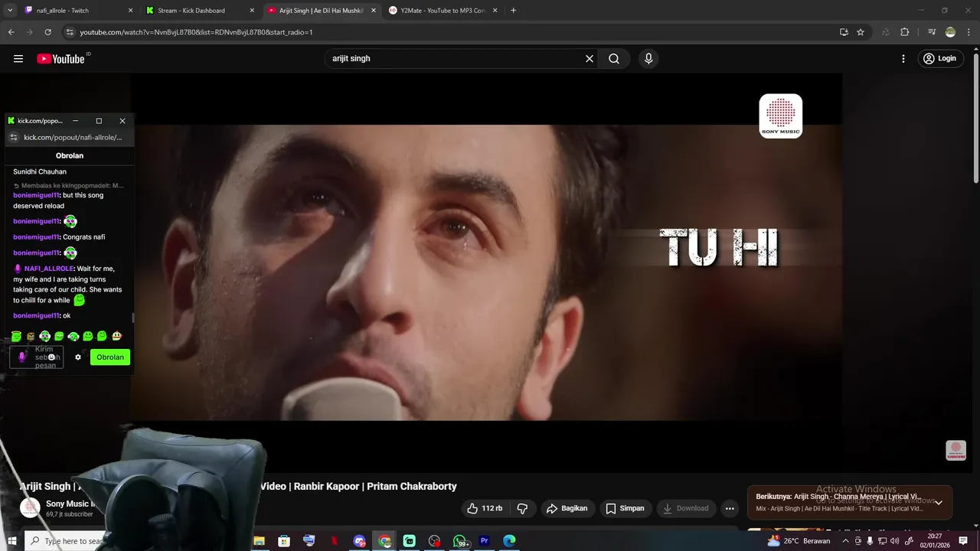Open Microsoft Store from the taskbar
Screen dimensions: 980x551
(x=284, y=541)
